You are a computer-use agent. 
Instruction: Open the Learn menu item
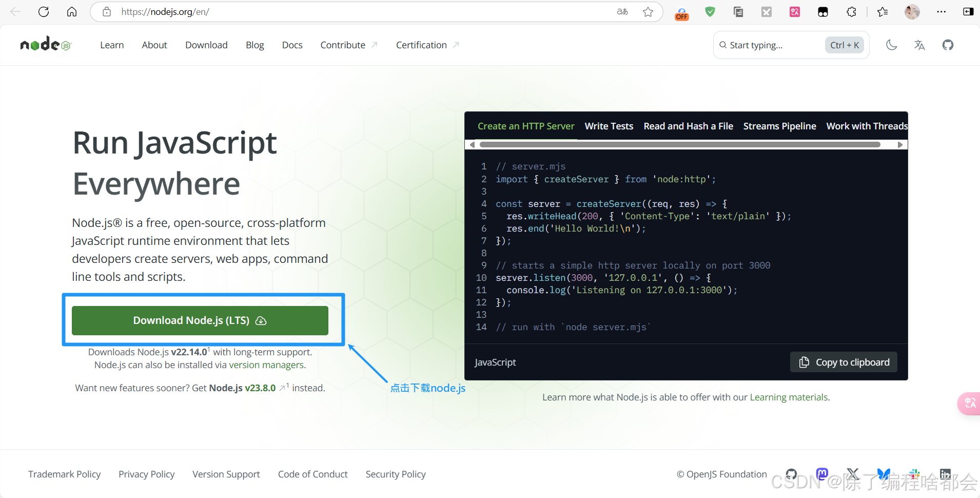[x=112, y=45]
